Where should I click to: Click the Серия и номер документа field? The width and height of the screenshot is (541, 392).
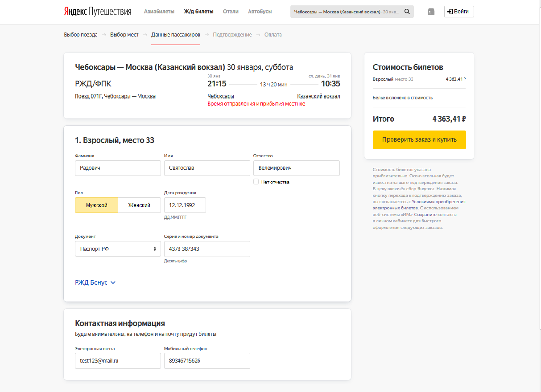click(x=207, y=249)
